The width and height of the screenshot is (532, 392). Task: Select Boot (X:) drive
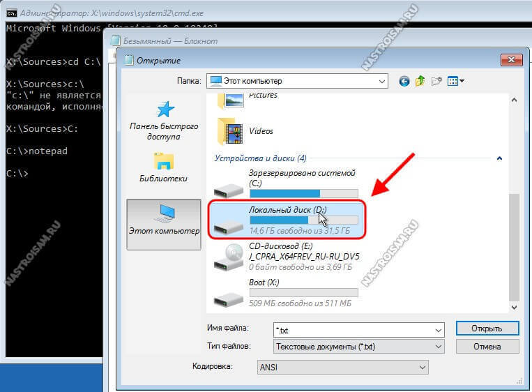click(x=285, y=293)
